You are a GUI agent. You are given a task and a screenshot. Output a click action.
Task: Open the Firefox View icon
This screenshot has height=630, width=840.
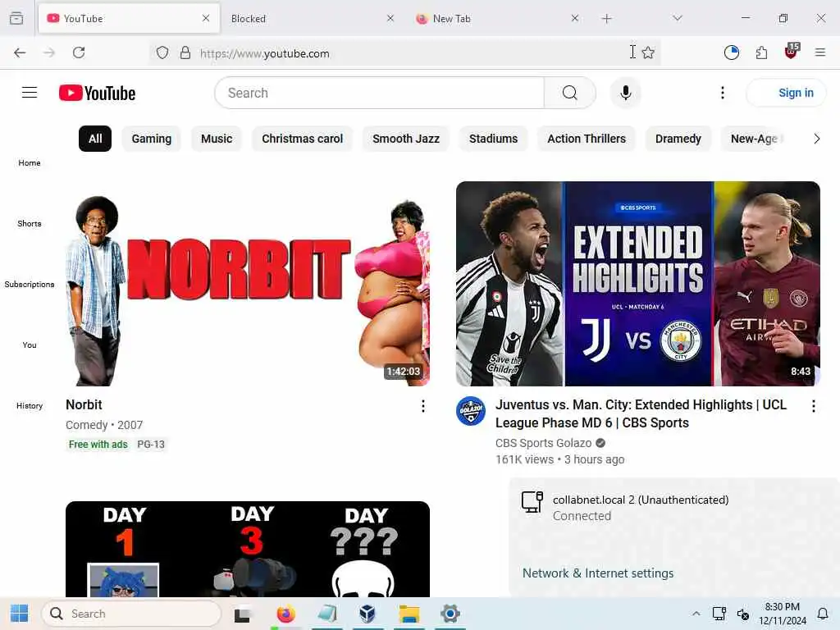pos(16,18)
